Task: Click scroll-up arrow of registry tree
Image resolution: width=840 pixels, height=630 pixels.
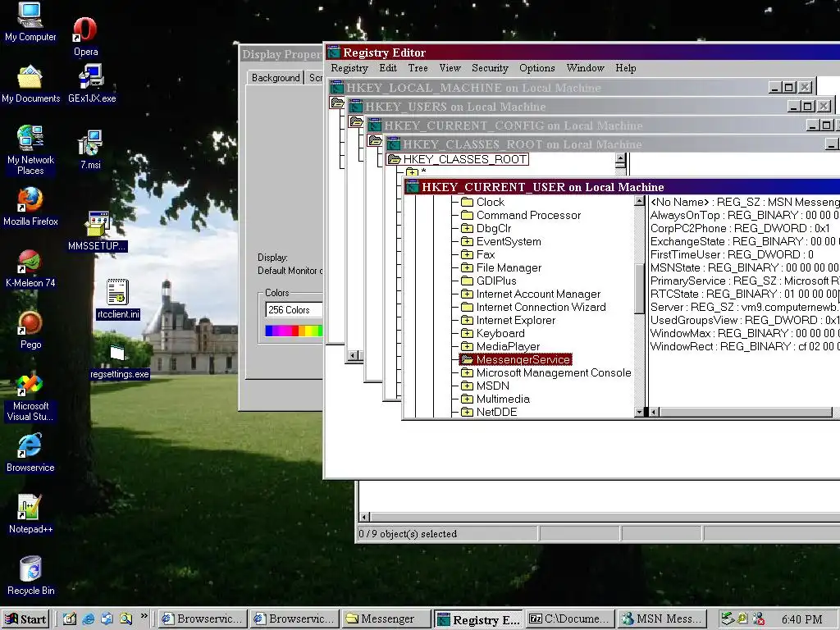Action: [639, 201]
